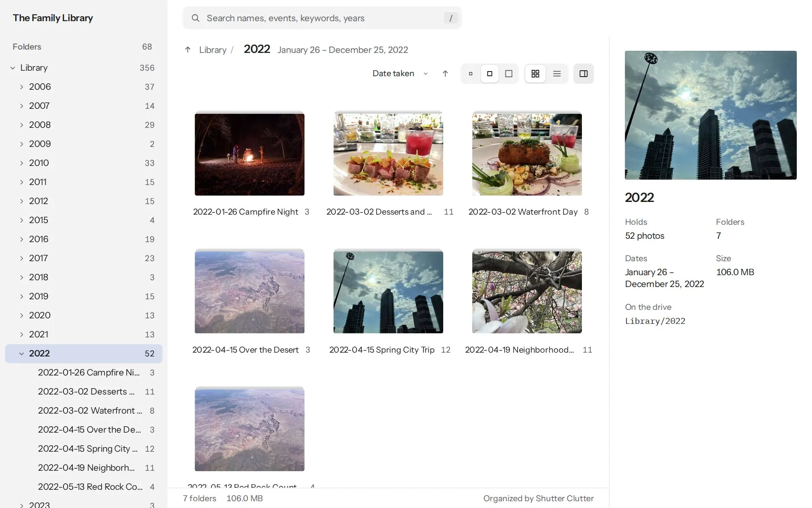Open Neighborhood folder thumbnail
This screenshot has height=508, width=812.
(527, 292)
